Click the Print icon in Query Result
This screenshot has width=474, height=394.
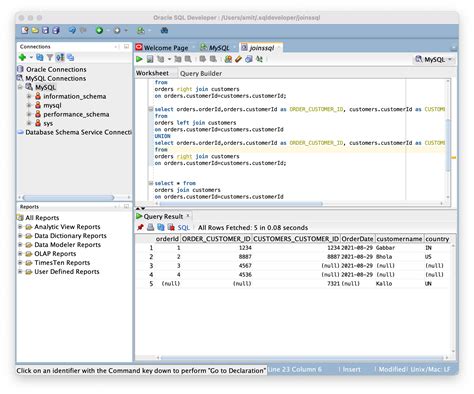tap(151, 227)
